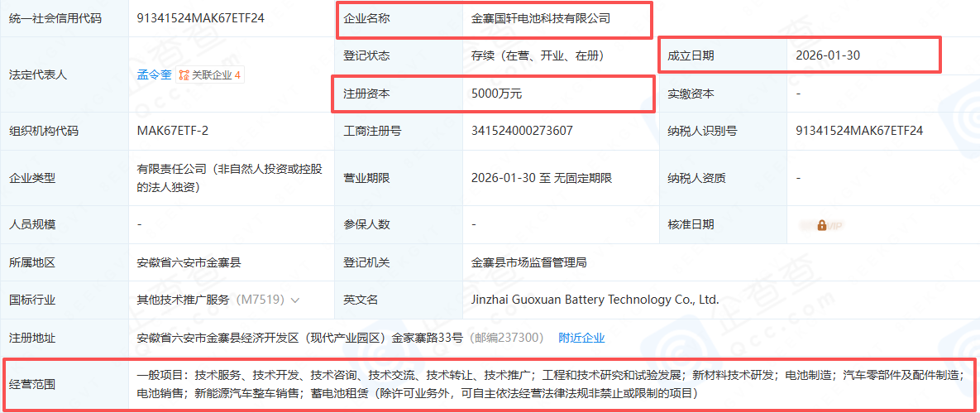Screen dimensions: 980x413
Task: Click the organization code MAK67ETF-2
Action: [172, 131]
